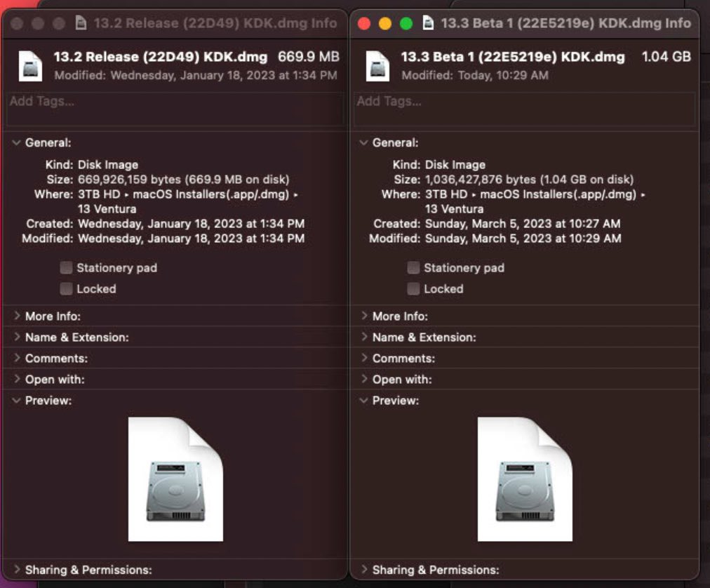Screen dimensions: 710x588
Task: Expand Sharing & Permissions in 13.2 Release window
Action: pos(17,570)
